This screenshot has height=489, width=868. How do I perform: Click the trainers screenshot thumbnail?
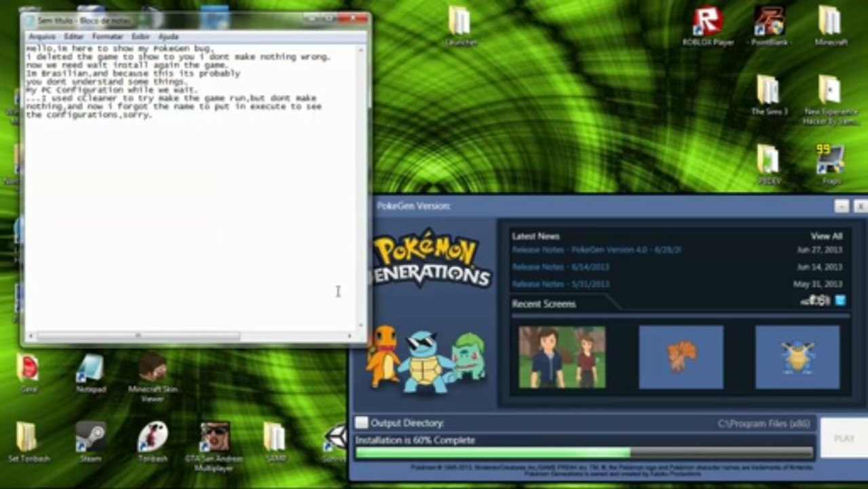(562, 357)
